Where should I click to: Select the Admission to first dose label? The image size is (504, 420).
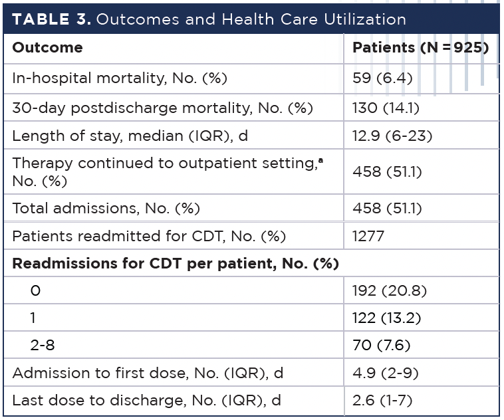coord(147,373)
